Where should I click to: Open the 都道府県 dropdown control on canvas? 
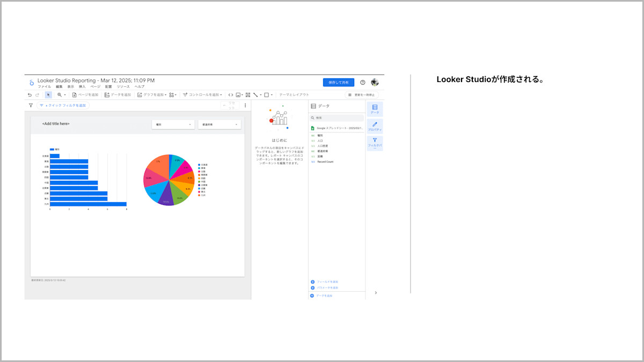(219, 124)
